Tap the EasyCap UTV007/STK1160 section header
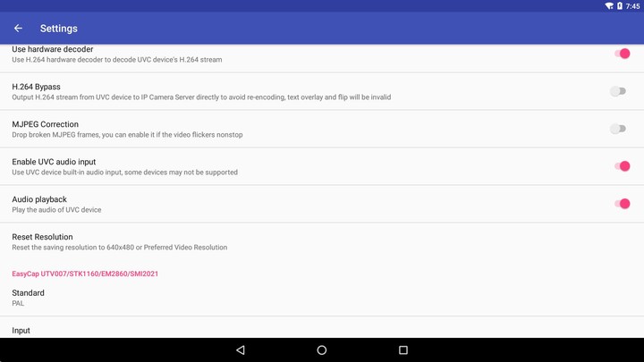Screen dimensions: 644x362 click(85, 274)
